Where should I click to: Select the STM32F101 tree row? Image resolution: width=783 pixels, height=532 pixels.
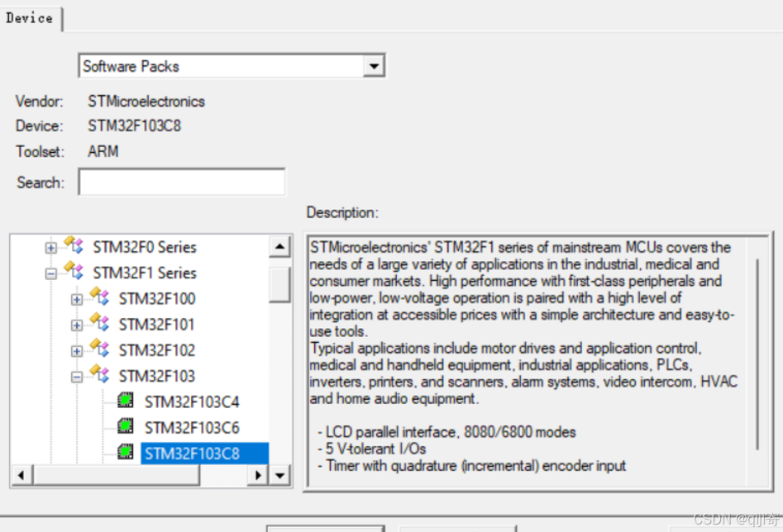157,325
